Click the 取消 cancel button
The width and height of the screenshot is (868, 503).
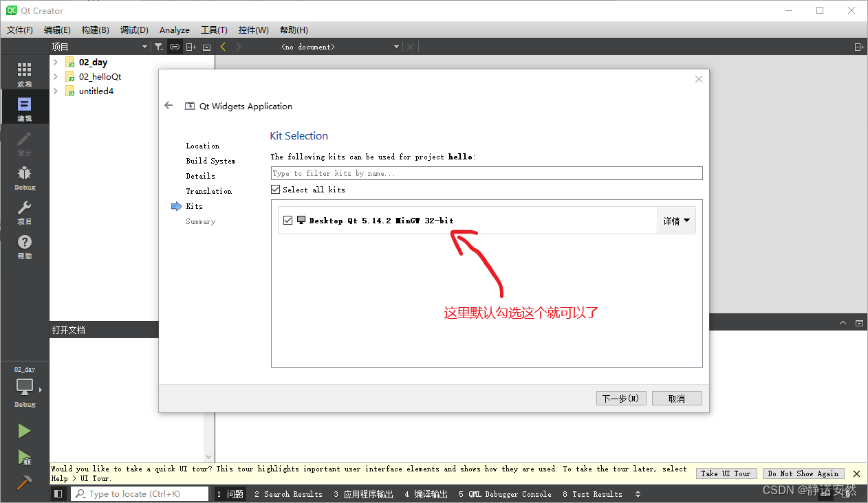pos(677,399)
